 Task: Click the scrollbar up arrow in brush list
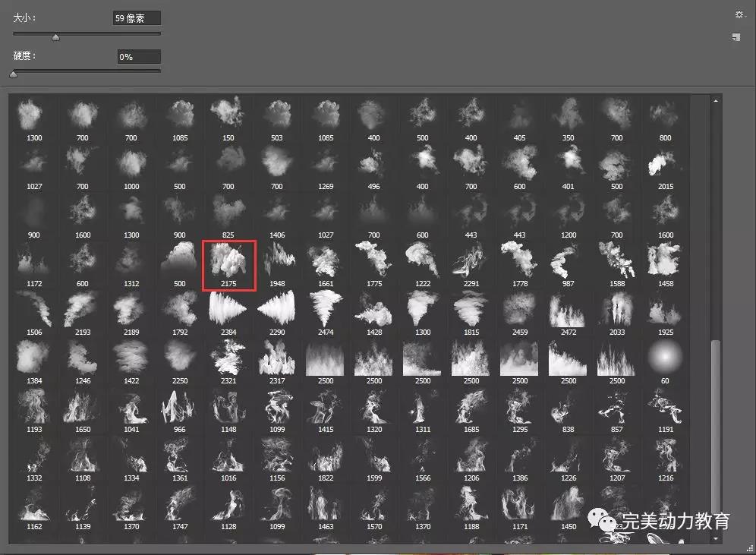(x=716, y=100)
